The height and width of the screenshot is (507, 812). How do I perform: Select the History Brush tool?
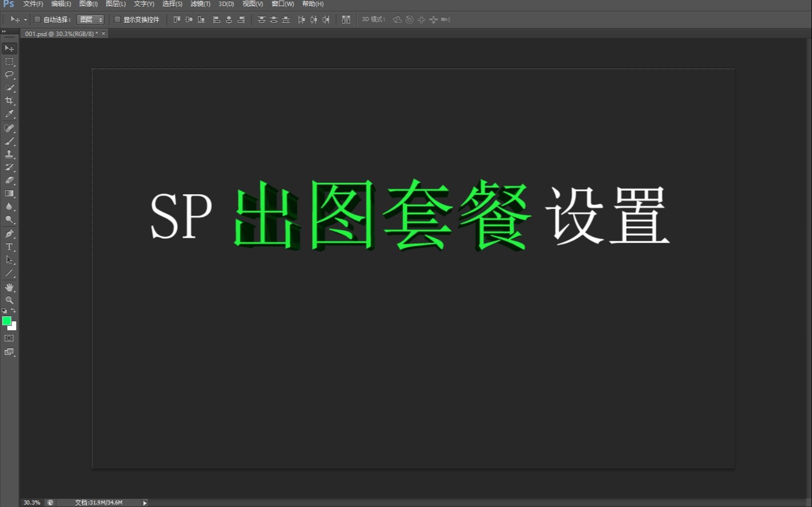pyautogui.click(x=9, y=167)
